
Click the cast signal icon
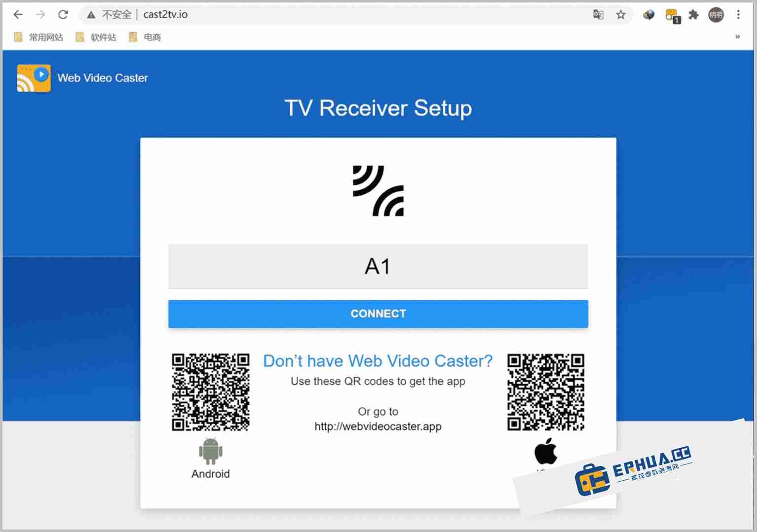pos(378,191)
